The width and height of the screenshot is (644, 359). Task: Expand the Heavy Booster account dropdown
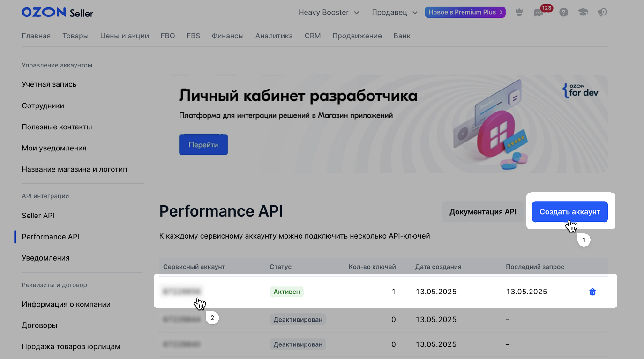pos(329,12)
